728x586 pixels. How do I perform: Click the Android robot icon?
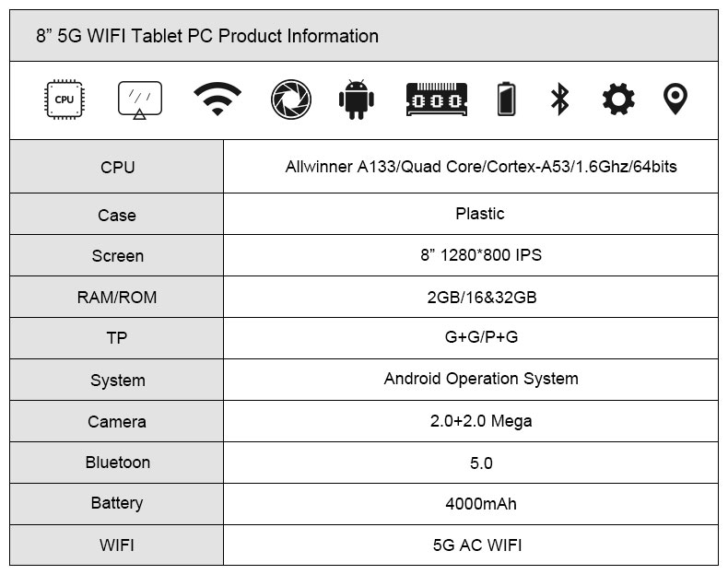[356, 100]
